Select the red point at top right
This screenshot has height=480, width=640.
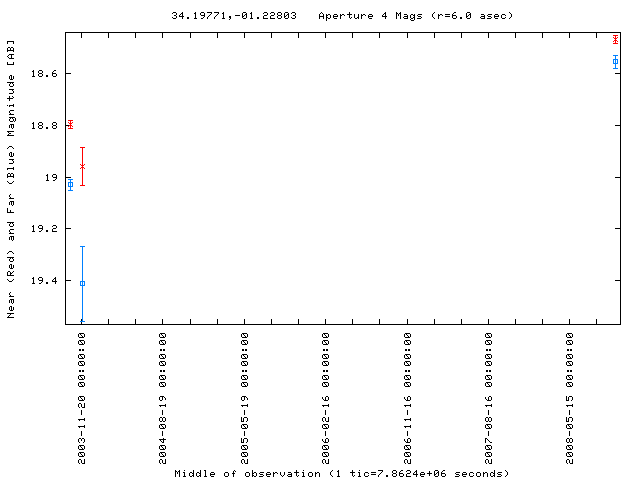(615, 40)
